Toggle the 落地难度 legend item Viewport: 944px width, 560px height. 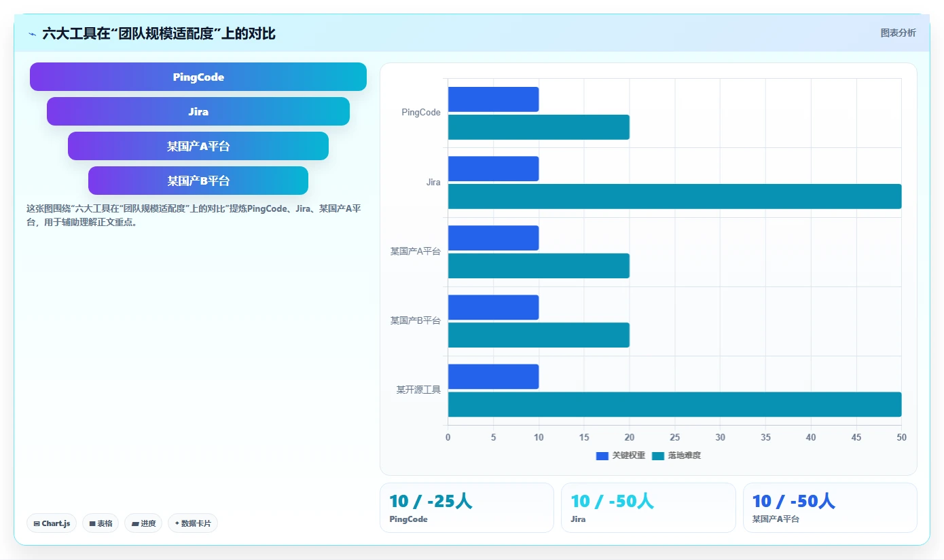coord(676,455)
